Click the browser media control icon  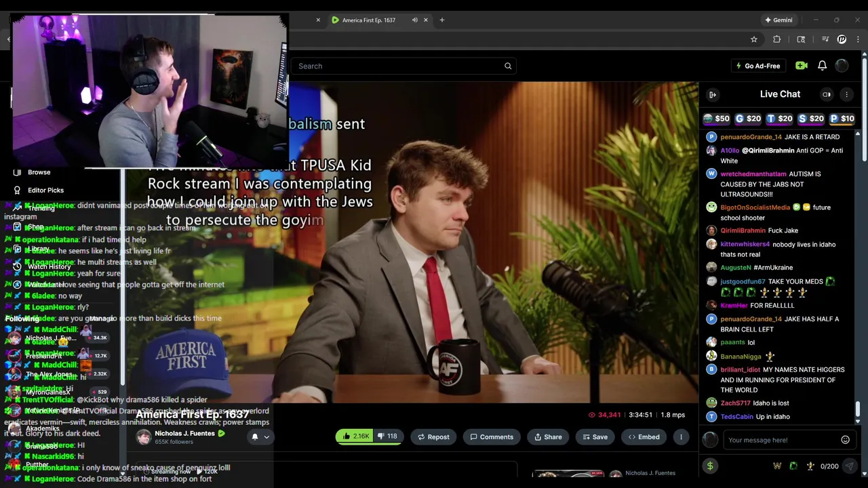825,39
